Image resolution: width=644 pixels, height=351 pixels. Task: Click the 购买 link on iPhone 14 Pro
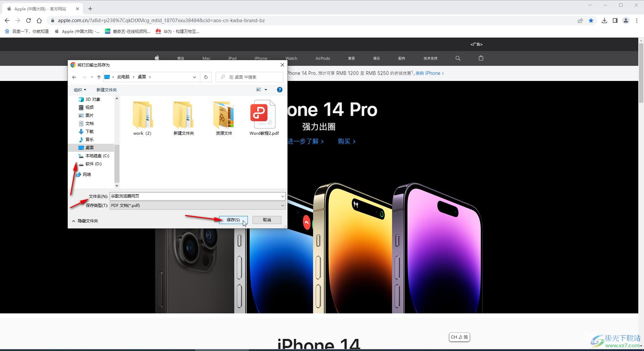347,141
